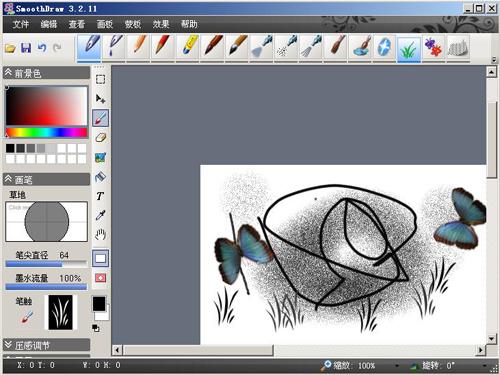Viewport: 500px width, 375px height.
Task: Select the gray picket fence brush
Action: pos(458,47)
